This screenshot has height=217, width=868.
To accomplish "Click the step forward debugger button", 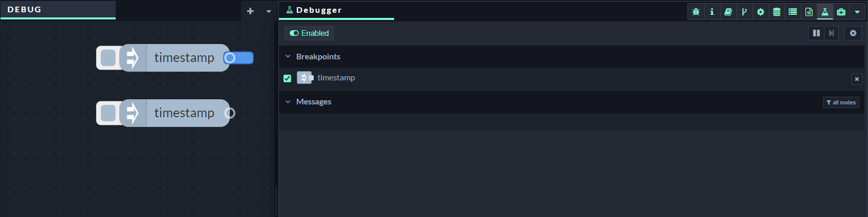I will pyautogui.click(x=832, y=33).
